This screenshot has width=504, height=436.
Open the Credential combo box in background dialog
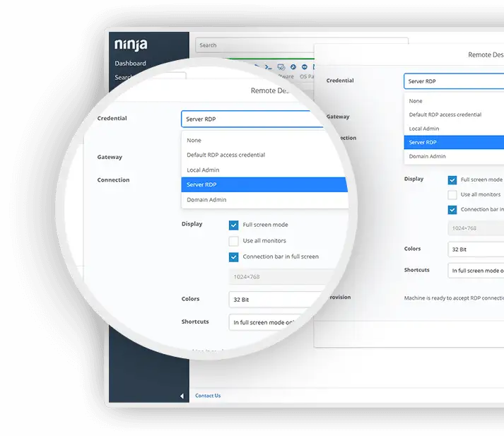tap(454, 81)
